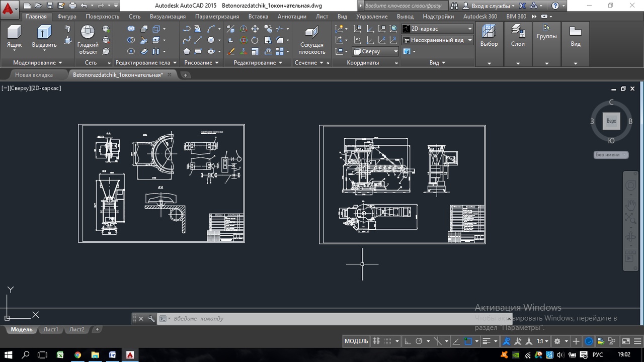Image resolution: width=644 pixels, height=362 pixels.
Task: Switch to the Новая вкладка file tab
Action: (x=34, y=75)
